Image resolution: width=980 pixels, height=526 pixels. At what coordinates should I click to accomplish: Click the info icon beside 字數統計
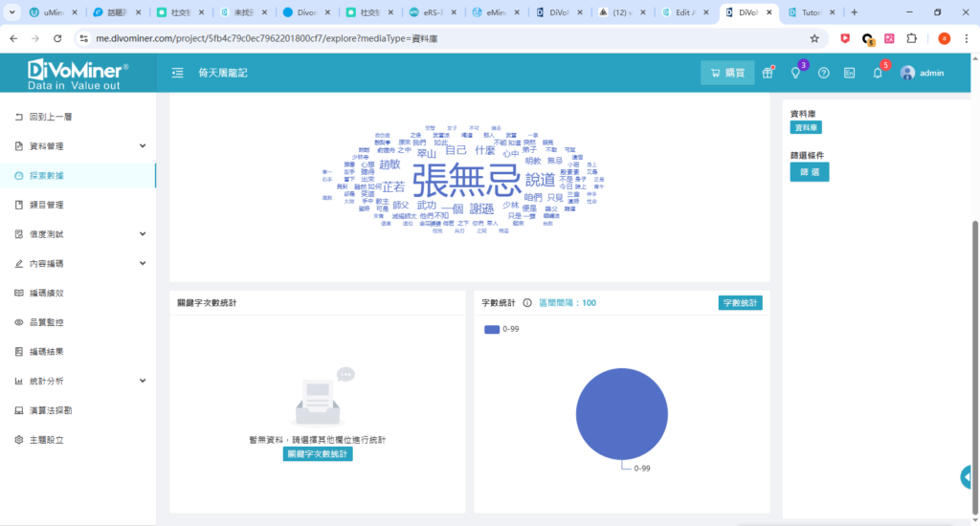click(527, 303)
